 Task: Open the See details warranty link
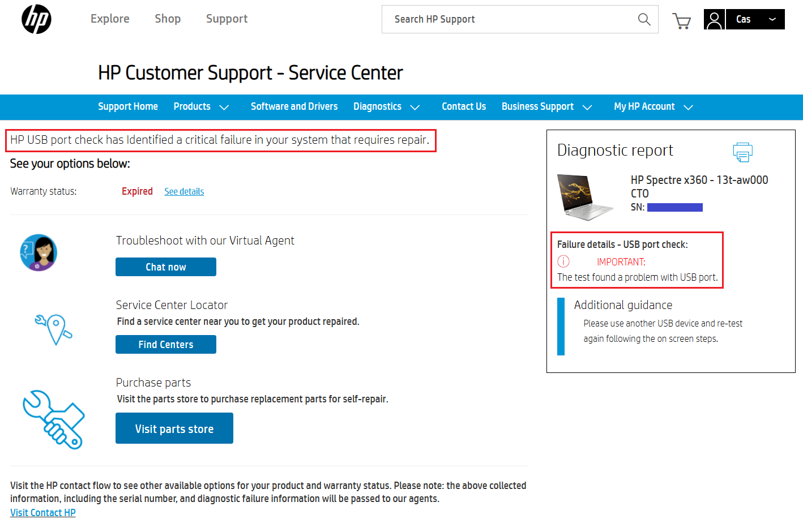pyautogui.click(x=184, y=192)
